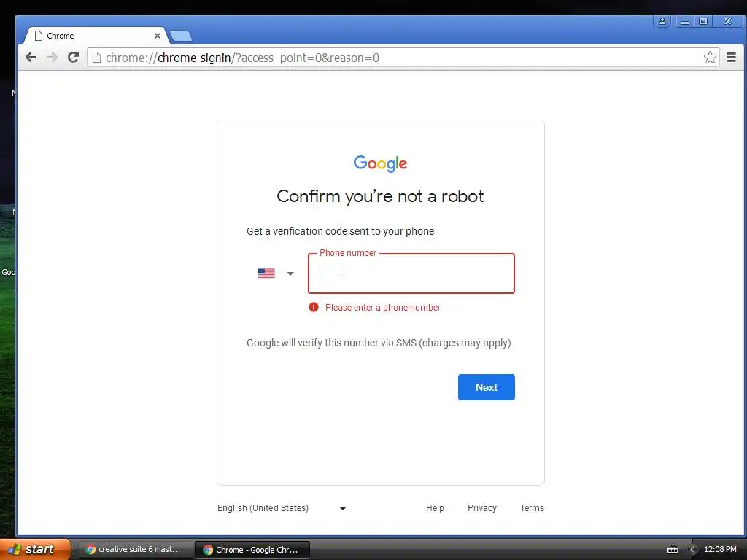Expand hidden tray icons arrow

693,550
